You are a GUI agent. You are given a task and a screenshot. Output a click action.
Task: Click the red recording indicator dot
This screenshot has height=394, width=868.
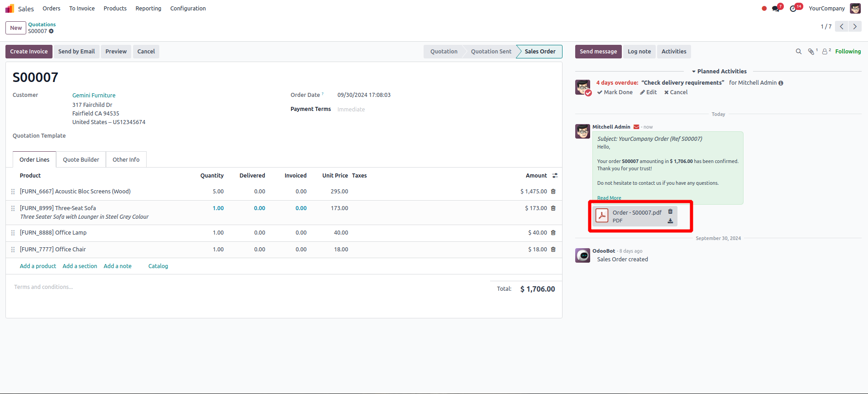(764, 9)
